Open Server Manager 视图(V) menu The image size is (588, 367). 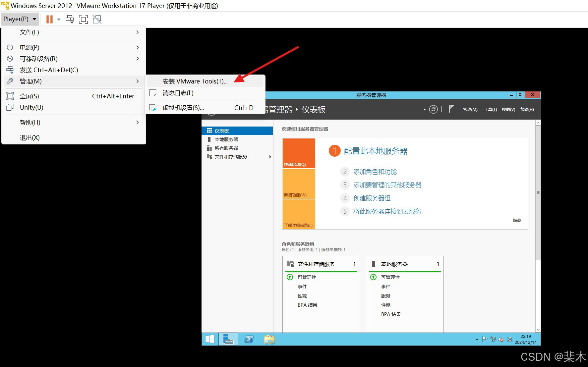[508, 110]
